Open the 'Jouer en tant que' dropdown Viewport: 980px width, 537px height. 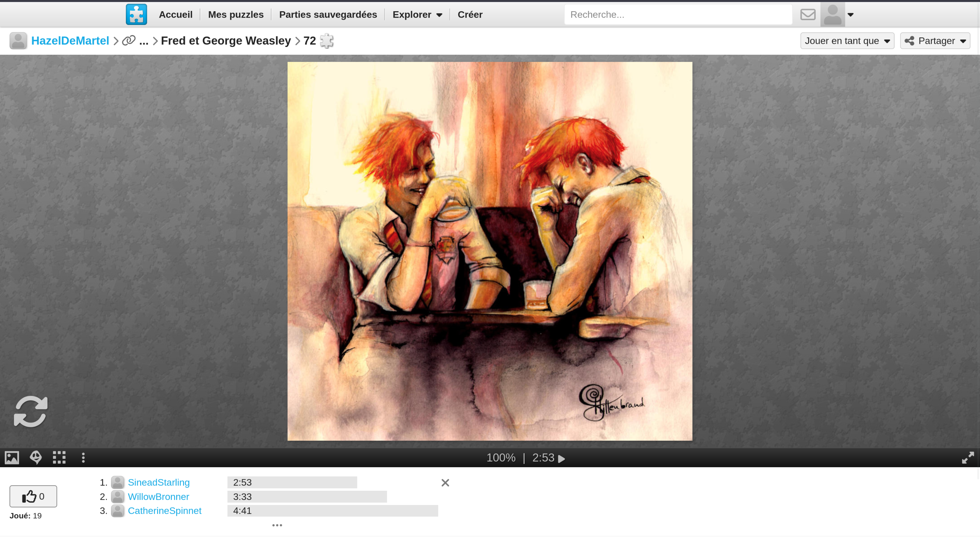(847, 41)
